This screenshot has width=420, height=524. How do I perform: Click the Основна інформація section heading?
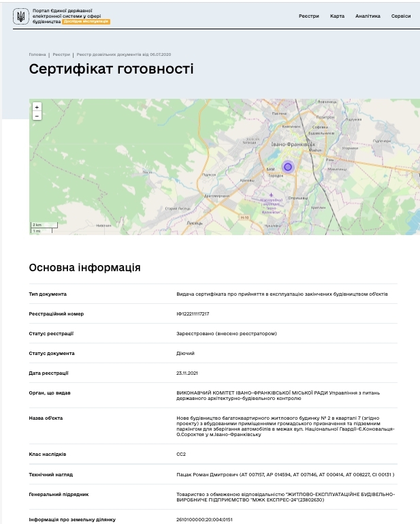pos(85,268)
